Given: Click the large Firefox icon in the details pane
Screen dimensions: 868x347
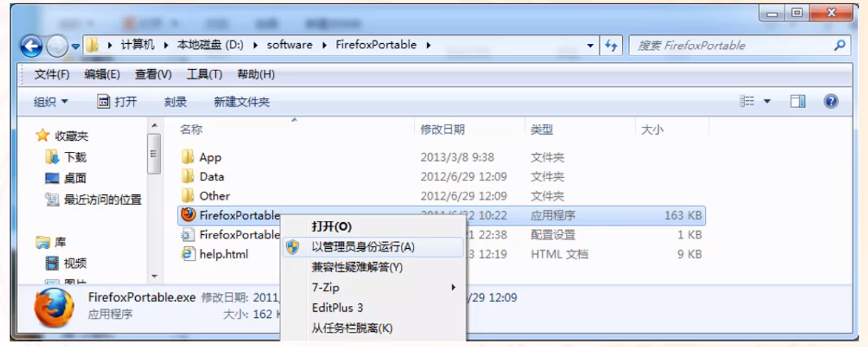Looking at the screenshot, I should click(55, 307).
